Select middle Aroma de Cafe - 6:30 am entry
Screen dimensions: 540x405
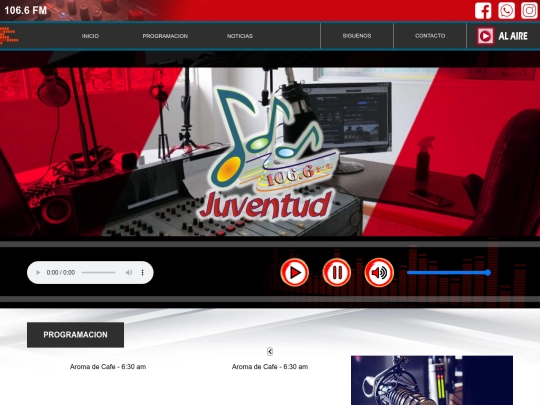click(270, 367)
